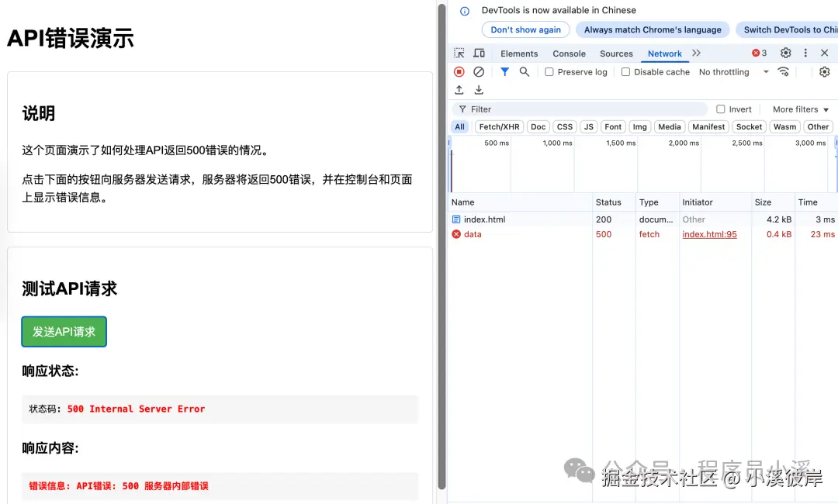The image size is (838, 504).
Task: Open network conditions wifi icon
Action: click(x=784, y=71)
